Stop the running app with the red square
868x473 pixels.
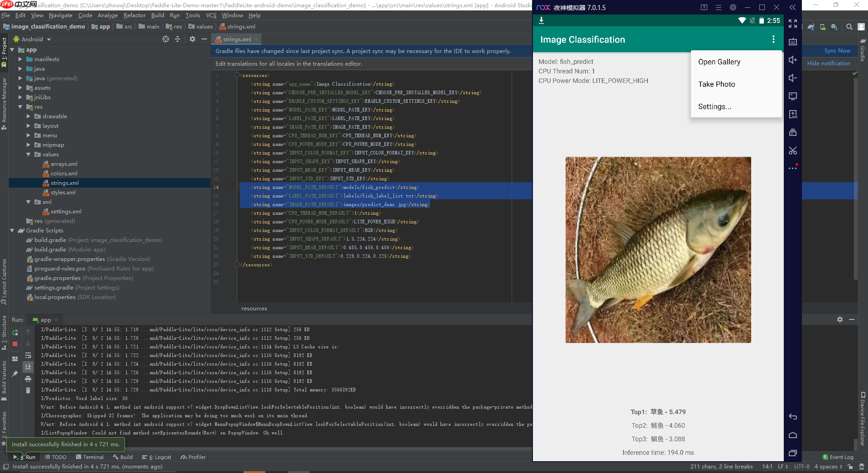[15, 344]
